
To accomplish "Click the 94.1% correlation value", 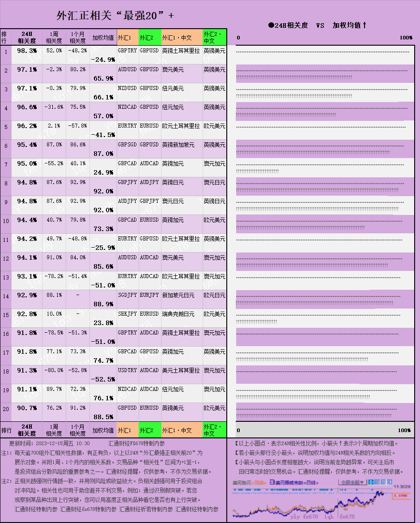I will point(27,257).
